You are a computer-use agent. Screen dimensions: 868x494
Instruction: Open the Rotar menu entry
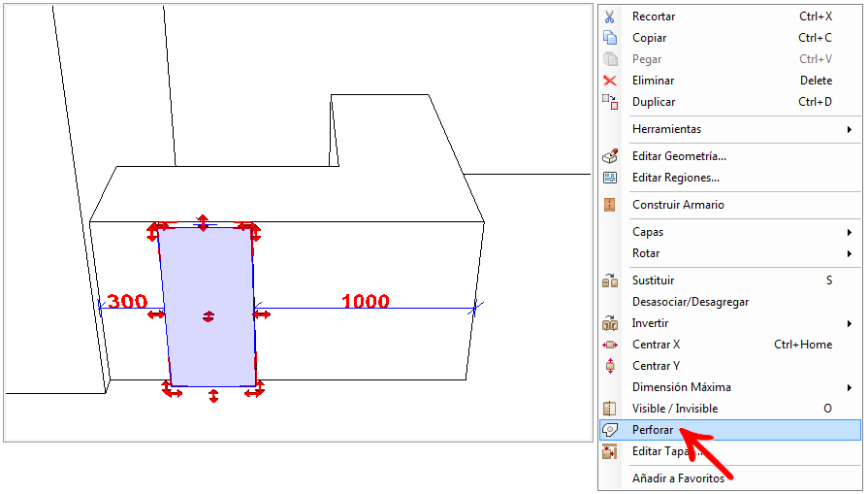click(730, 253)
